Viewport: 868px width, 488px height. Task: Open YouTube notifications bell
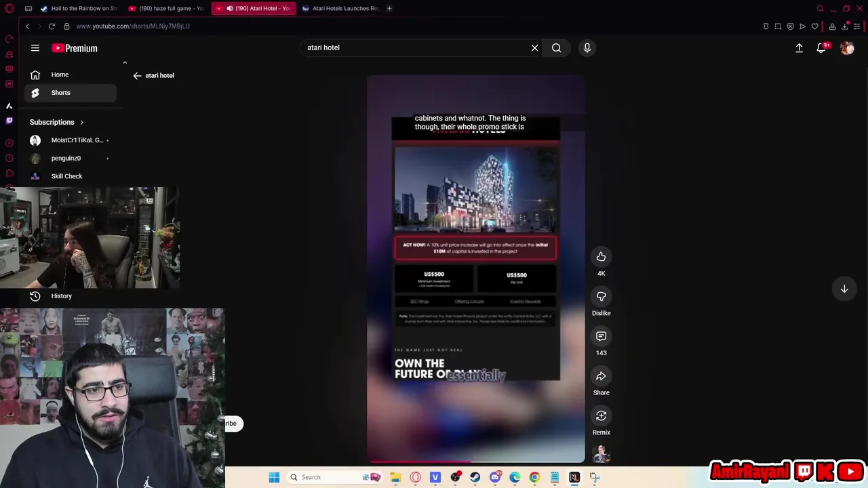[821, 47]
